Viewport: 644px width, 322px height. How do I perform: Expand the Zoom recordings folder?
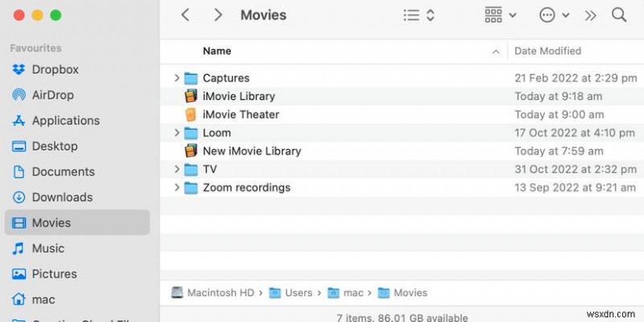[x=176, y=188]
